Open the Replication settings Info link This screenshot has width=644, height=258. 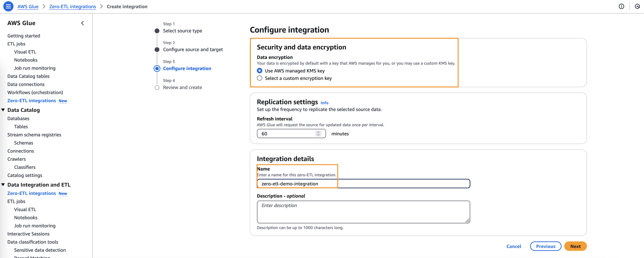(324, 103)
